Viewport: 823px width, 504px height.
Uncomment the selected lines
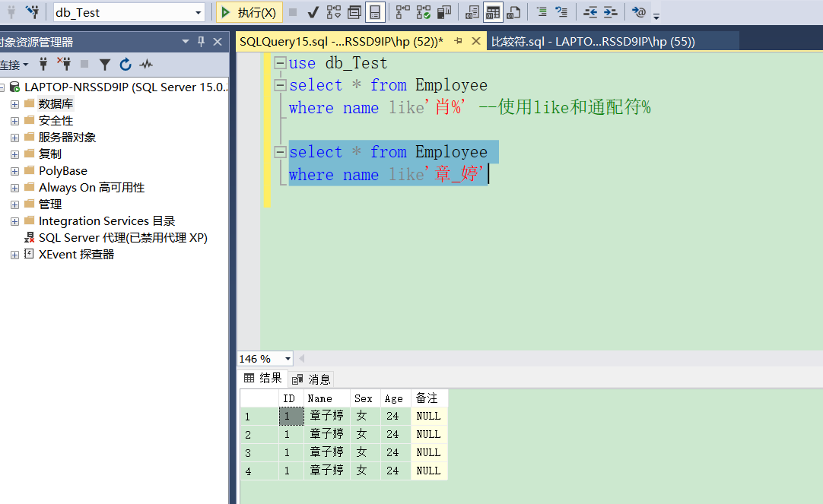click(561, 12)
